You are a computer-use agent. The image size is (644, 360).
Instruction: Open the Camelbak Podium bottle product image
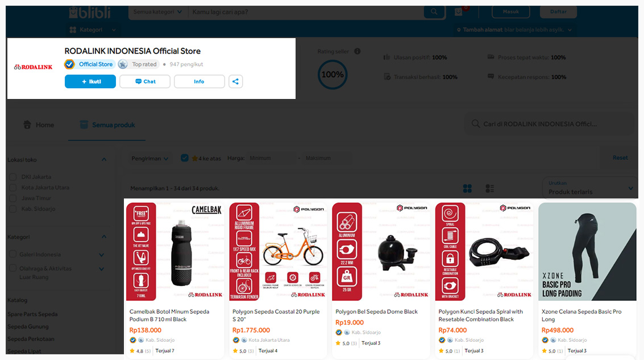point(174,251)
